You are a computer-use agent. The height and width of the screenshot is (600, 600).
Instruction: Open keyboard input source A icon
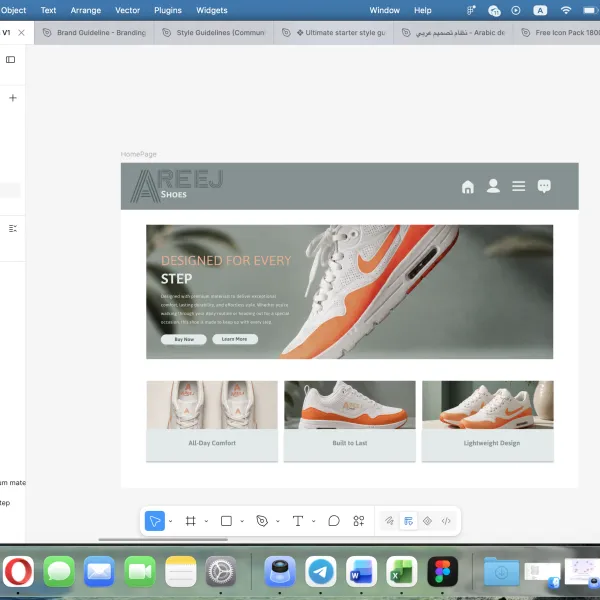coord(540,10)
